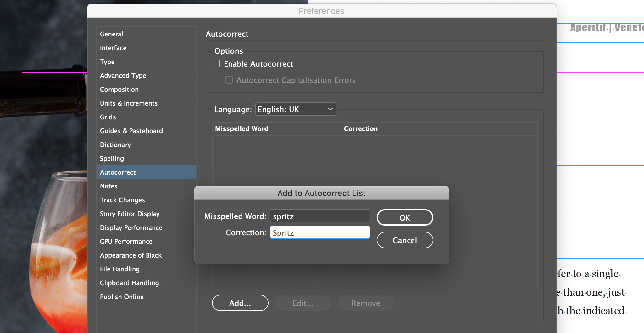The height and width of the screenshot is (333, 644).
Task: Enable the Enable Autocorrect checkbox
Action: tap(216, 63)
